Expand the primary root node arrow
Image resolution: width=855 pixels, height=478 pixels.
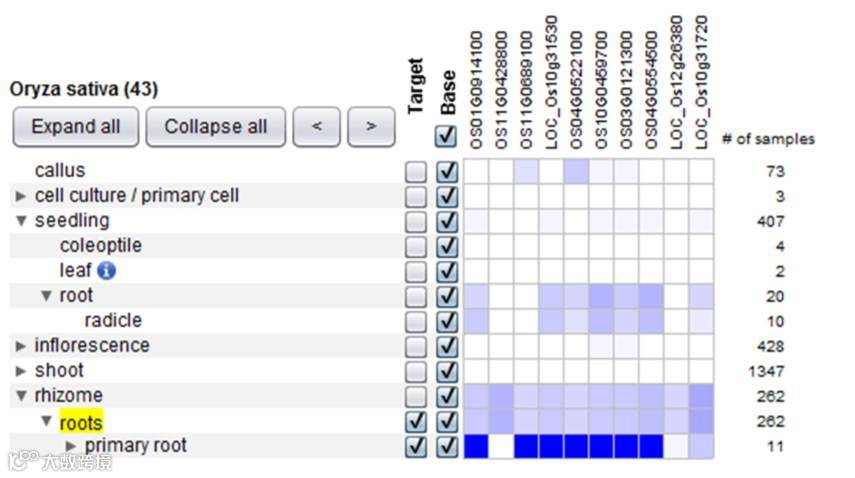pos(71,446)
